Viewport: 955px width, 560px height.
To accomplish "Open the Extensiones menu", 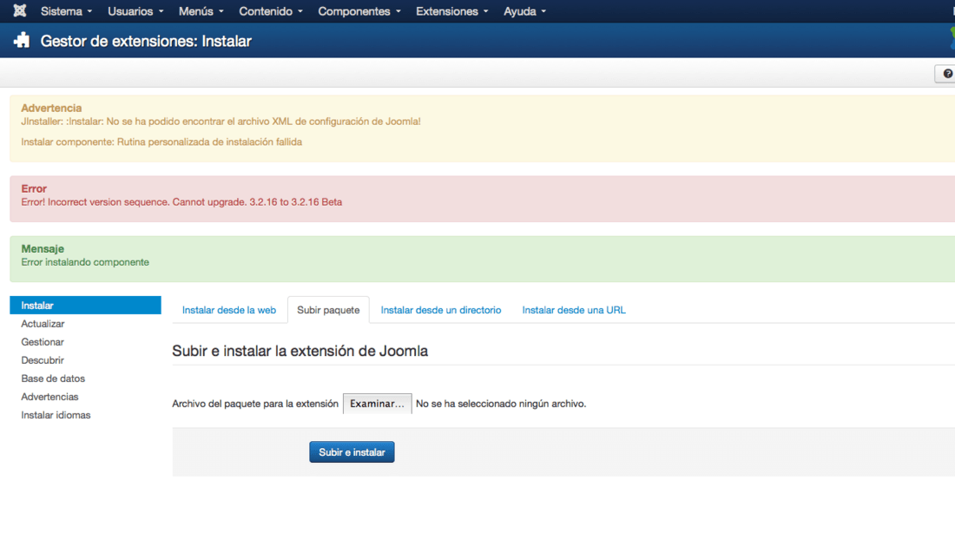I will pos(452,11).
